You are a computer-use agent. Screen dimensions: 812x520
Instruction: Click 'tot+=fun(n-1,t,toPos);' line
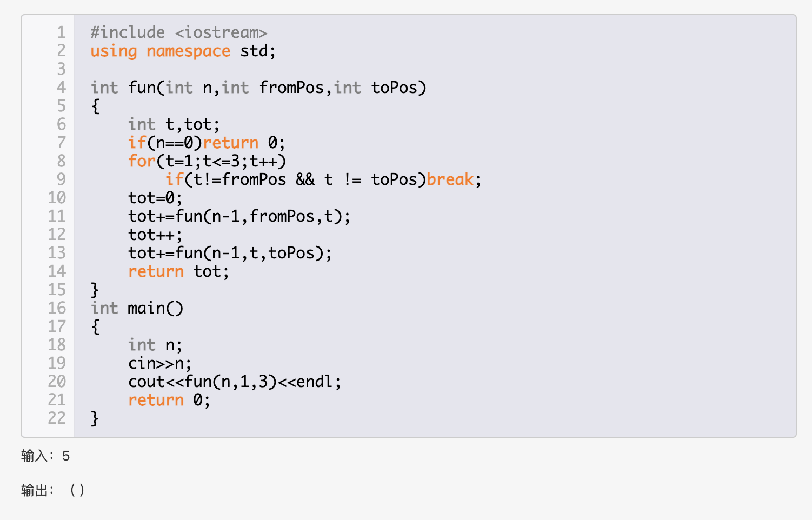point(230,253)
